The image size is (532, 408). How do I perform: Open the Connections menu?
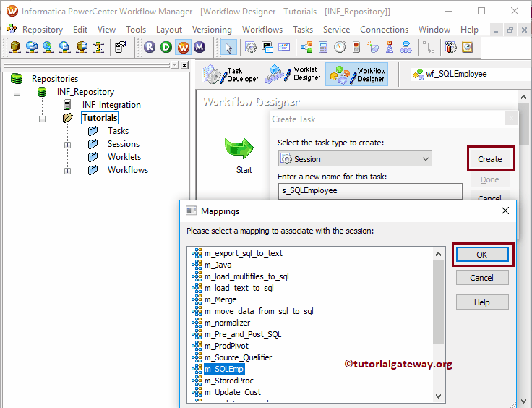[x=384, y=30]
